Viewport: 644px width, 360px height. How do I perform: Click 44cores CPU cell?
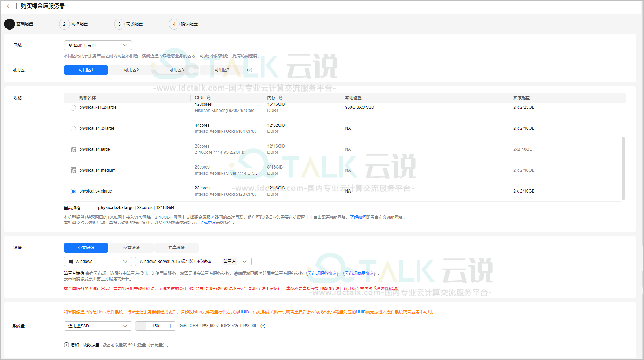tap(202, 125)
